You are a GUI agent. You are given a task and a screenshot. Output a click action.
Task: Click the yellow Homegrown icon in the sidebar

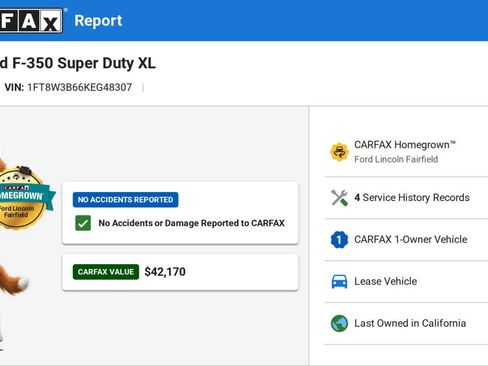coord(339,152)
